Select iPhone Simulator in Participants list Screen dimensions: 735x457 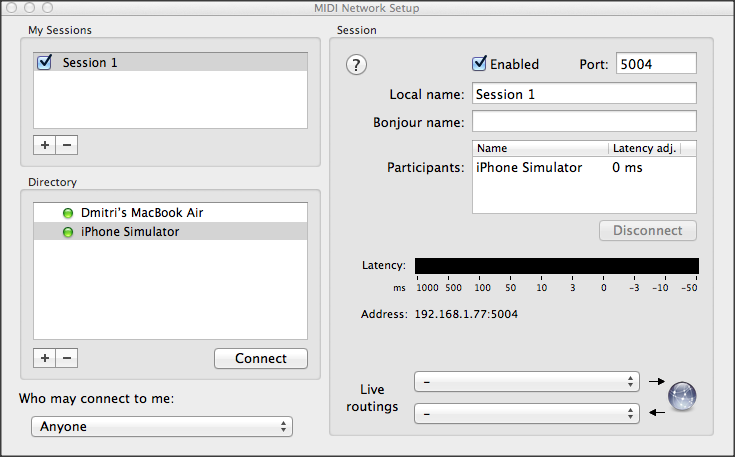[528, 168]
